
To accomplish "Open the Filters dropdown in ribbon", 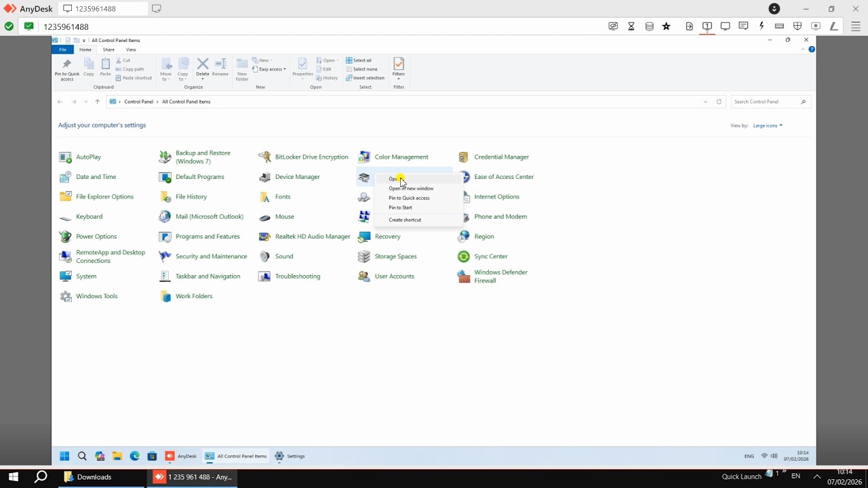I will tap(399, 69).
